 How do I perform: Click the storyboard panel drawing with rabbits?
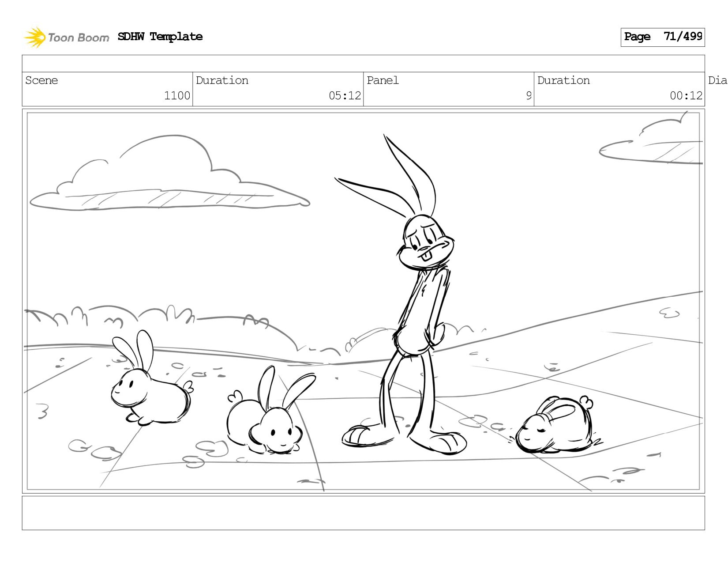(363, 301)
